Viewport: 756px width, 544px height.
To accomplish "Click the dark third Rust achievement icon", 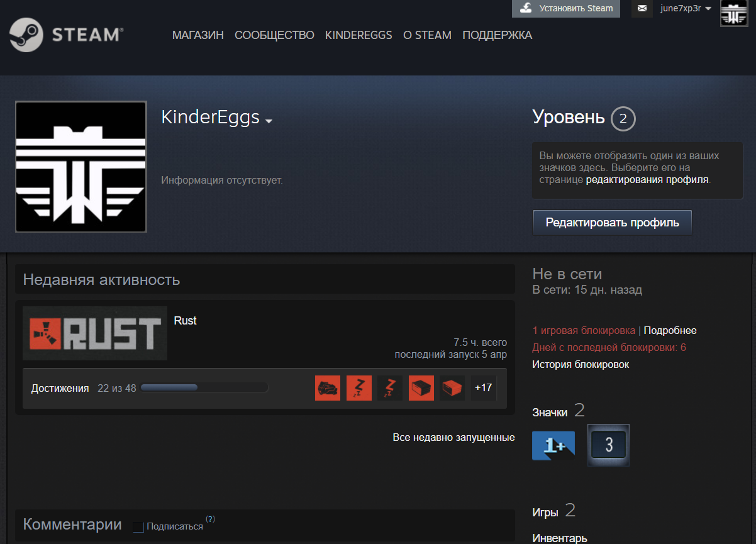I will click(x=390, y=388).
